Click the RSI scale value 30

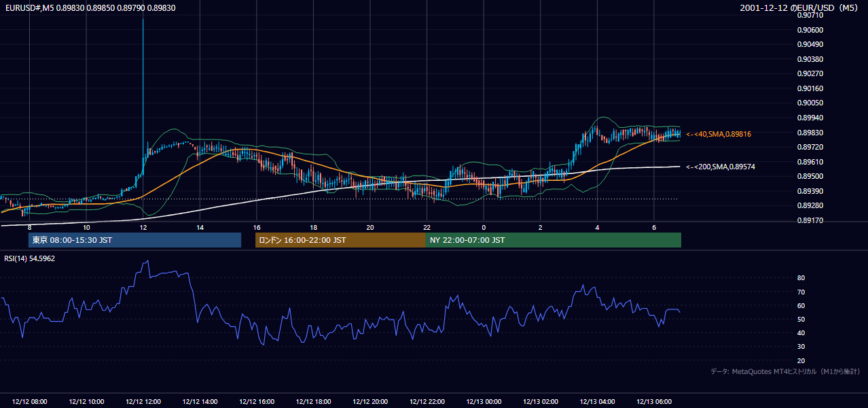(x=801, y=347)
